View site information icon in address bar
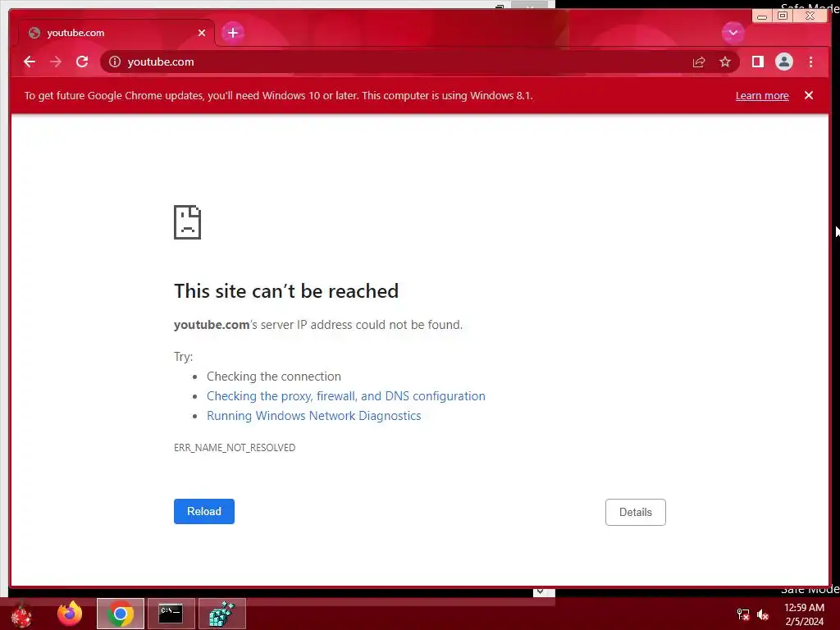 (x=115, y=62)
